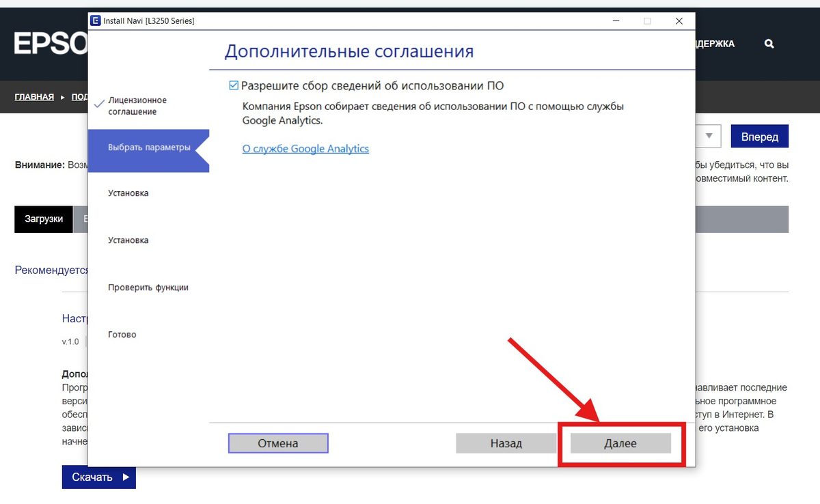This screenshot has width=820, height=504.
Task: Uncheck the software usage data collection checkbox
Action: 234,85
